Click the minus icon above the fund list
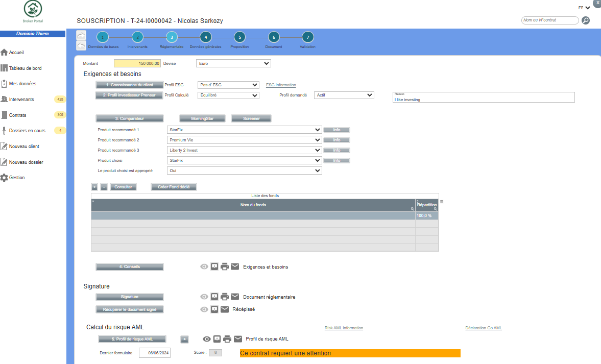This screenshot has height=364, width=601. tap(104, 187)
